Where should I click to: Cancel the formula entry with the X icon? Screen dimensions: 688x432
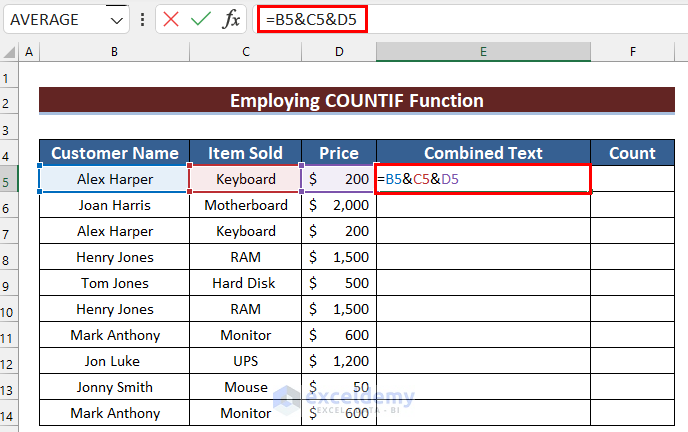coord(171,19)
